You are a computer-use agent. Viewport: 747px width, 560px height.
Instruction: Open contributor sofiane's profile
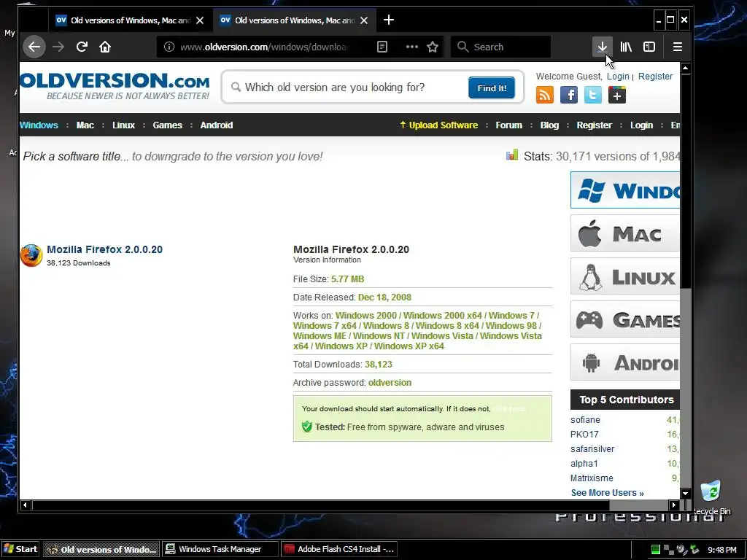point(585,420)
